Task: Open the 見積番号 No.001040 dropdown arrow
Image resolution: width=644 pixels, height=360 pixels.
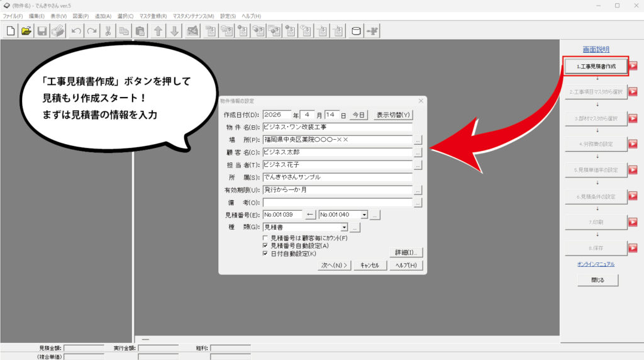Action: pyautogui.click(x=364, y=215)
